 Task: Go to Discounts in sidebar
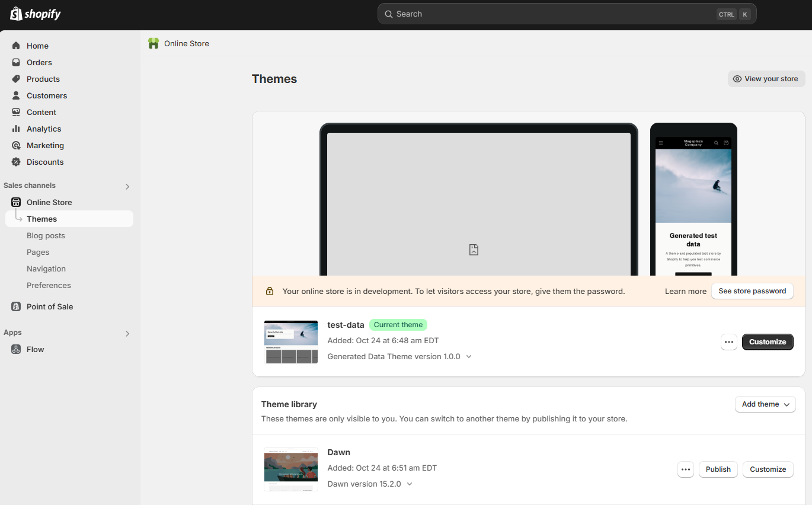point(45,162)
